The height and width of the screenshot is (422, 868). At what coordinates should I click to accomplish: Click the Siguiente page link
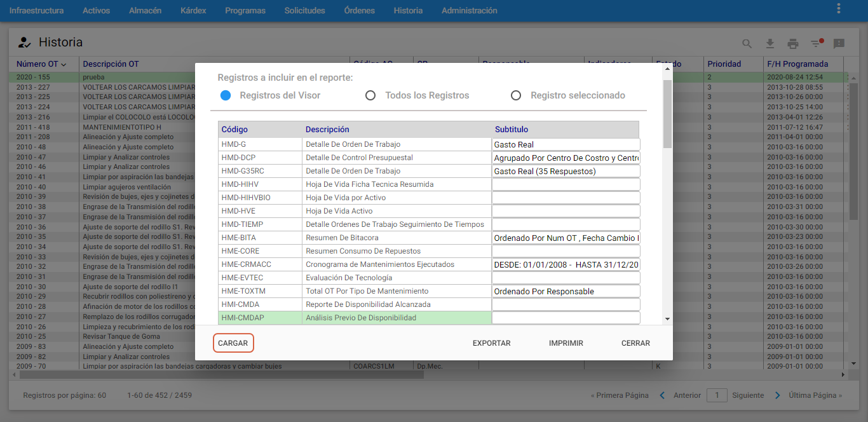748,395
